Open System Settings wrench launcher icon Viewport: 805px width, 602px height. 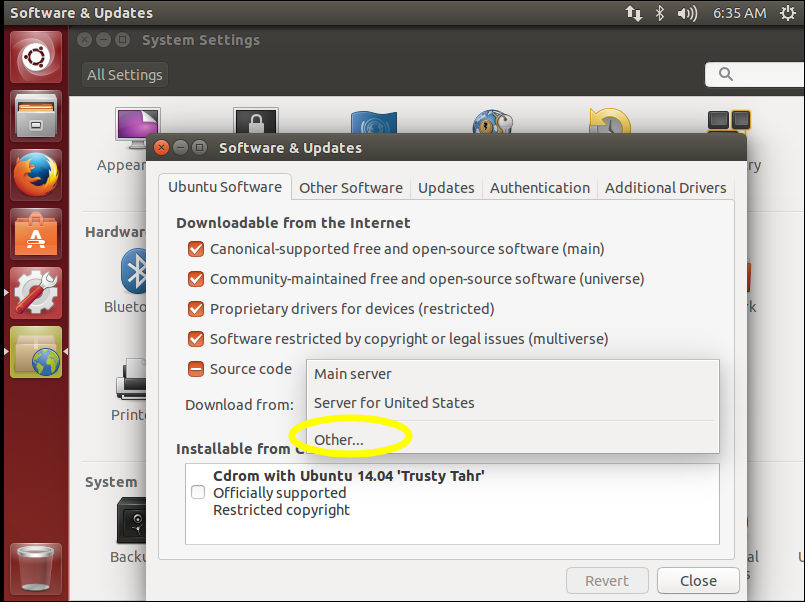coord(36,293)
